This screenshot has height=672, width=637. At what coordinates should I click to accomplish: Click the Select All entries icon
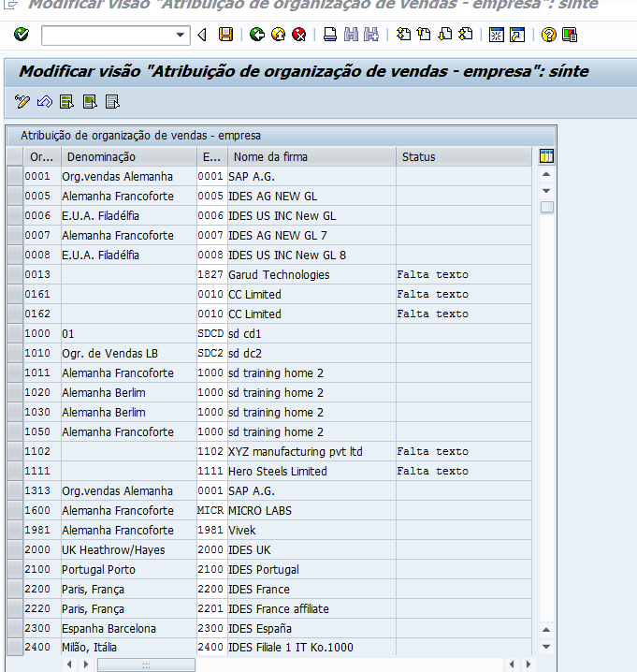67,102
